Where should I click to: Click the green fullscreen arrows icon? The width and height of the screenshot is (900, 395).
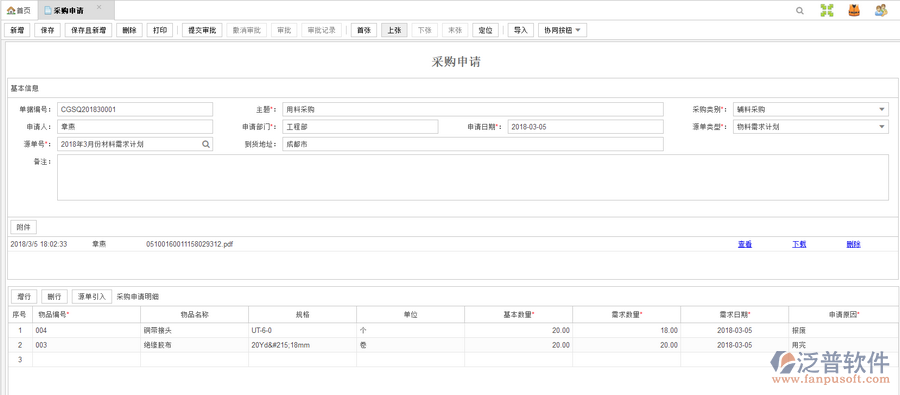pos(827,10)
